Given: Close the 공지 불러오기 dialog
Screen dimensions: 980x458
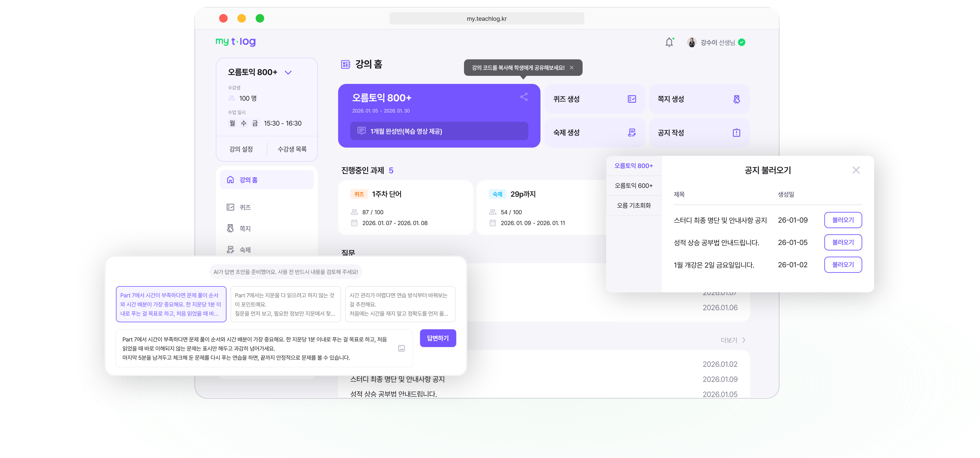Looking at the screenshot, I should pos(856,170).
